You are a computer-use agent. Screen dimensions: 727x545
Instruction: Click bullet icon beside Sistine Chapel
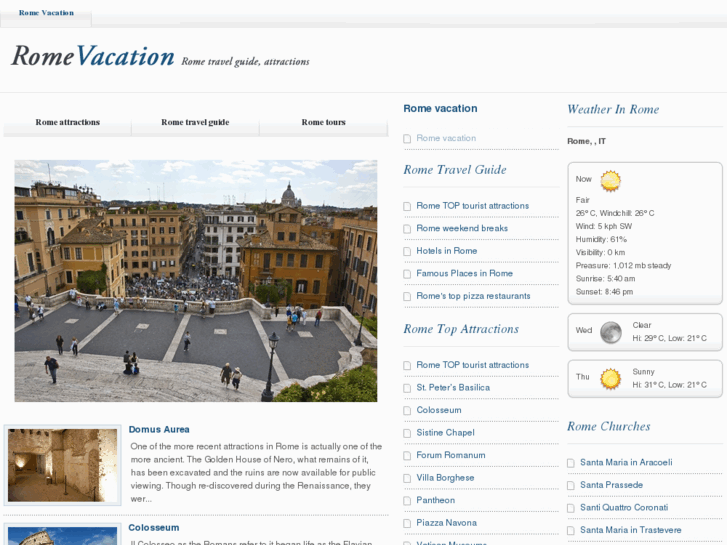[407, 433]
